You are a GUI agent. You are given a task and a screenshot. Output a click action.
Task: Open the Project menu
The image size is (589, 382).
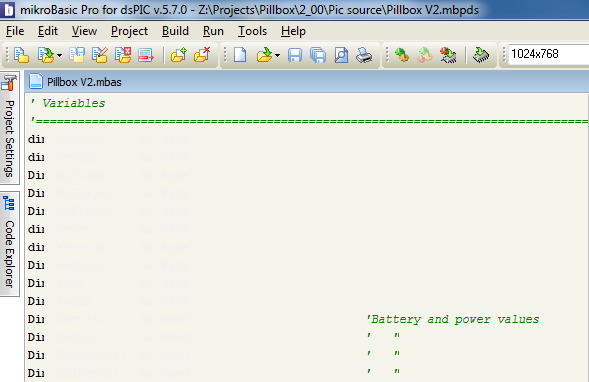point(129,31)
